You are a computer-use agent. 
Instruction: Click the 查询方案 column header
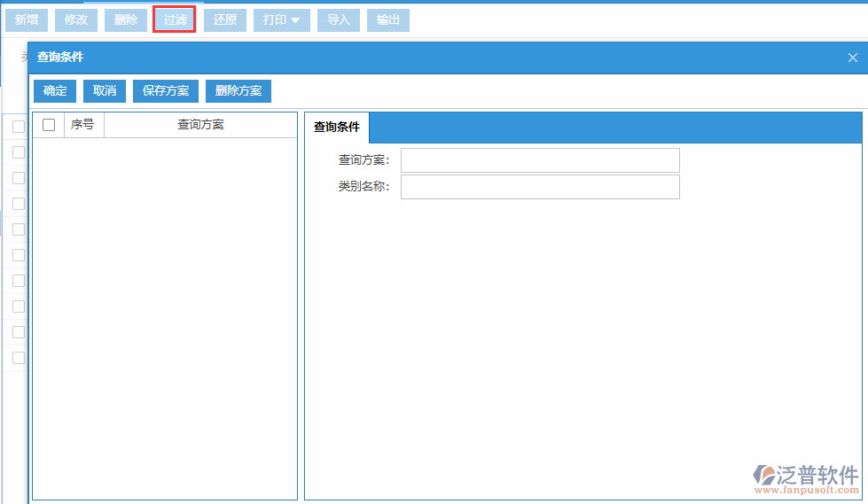point(200,125)
